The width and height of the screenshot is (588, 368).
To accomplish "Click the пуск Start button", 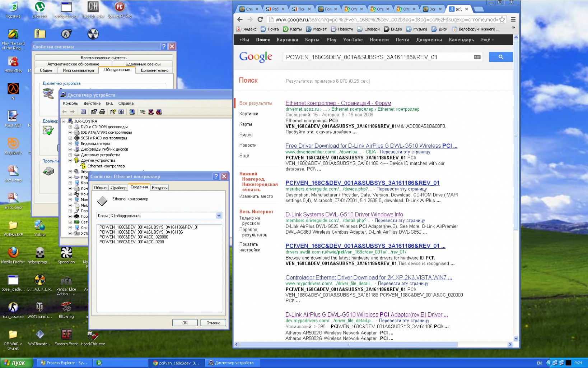I will [17, 363].
